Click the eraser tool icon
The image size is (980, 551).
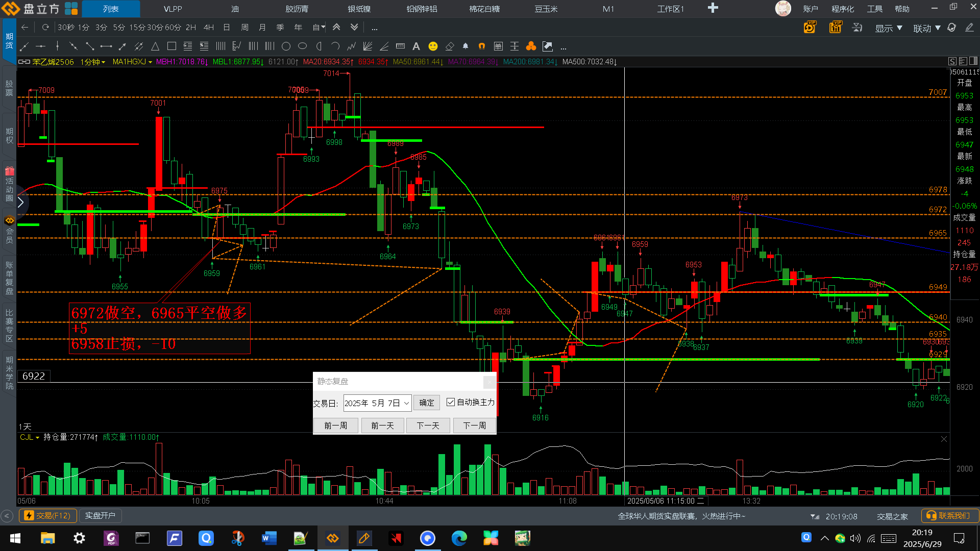(x=449, y=46)
